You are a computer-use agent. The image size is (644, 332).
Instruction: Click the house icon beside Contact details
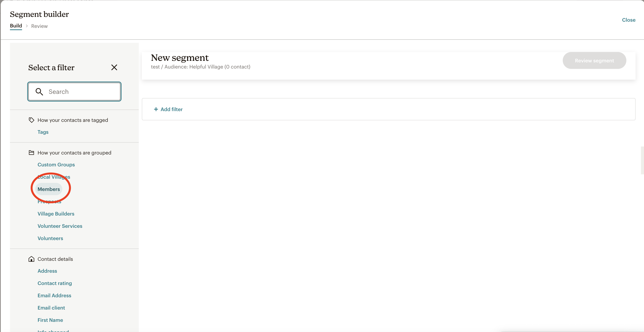click(x=31, y=259)
